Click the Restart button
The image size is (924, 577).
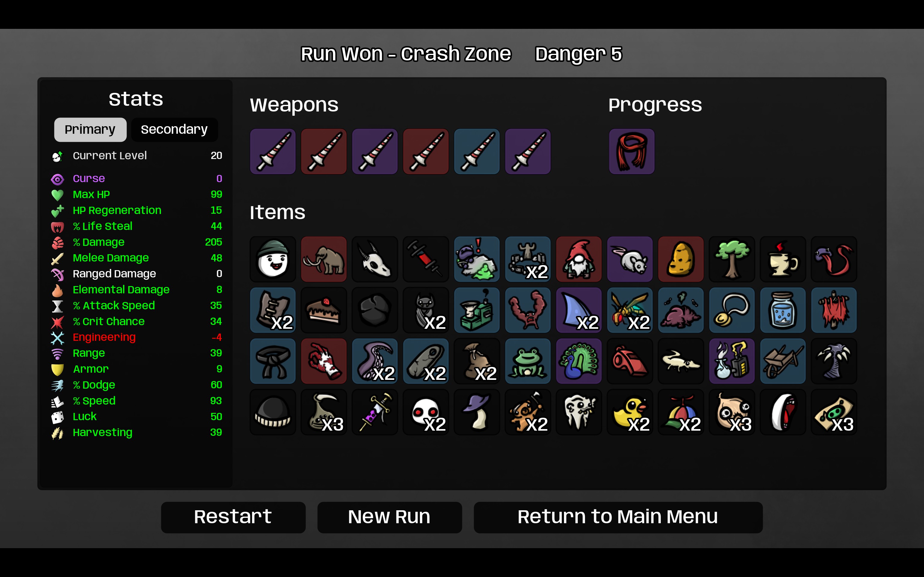point(233,517)
